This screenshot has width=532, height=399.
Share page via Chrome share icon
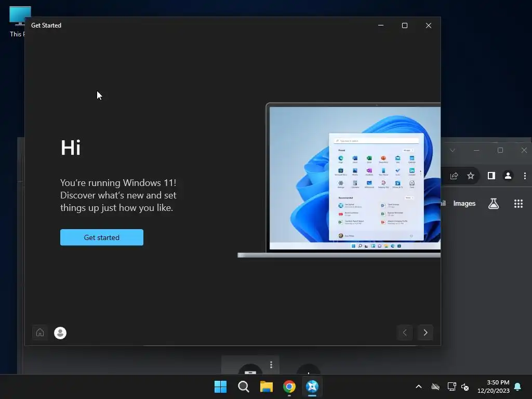tap(454, 176)
